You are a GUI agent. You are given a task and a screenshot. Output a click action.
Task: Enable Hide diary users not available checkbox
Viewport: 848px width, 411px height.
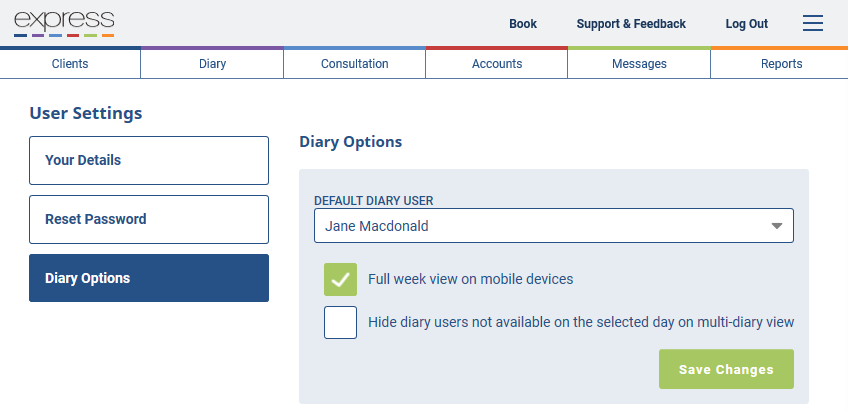(340, 322)
